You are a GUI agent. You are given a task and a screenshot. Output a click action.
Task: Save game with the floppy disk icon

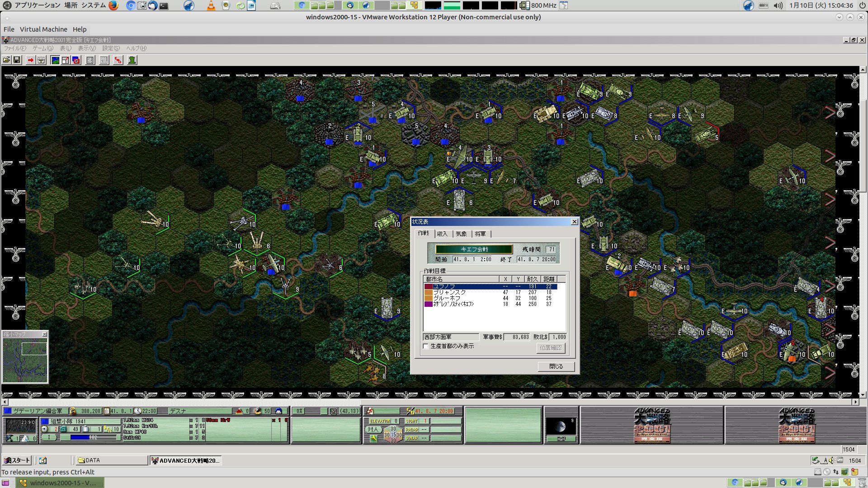(x=17, y=60)
